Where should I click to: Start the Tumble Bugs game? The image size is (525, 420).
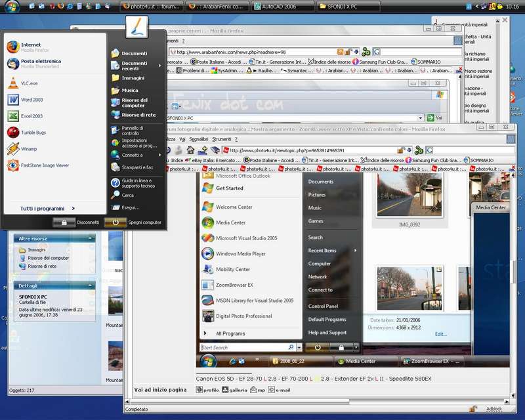coord(26,133)
